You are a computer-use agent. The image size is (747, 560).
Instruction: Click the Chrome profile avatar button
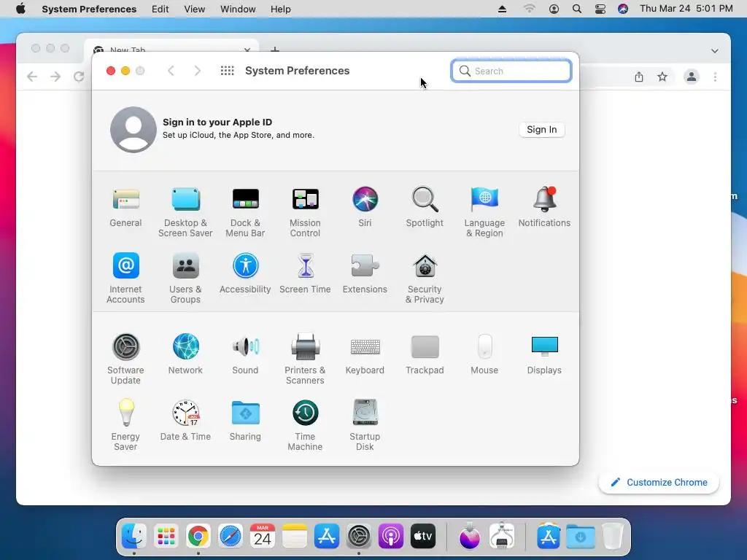point(692,77)
